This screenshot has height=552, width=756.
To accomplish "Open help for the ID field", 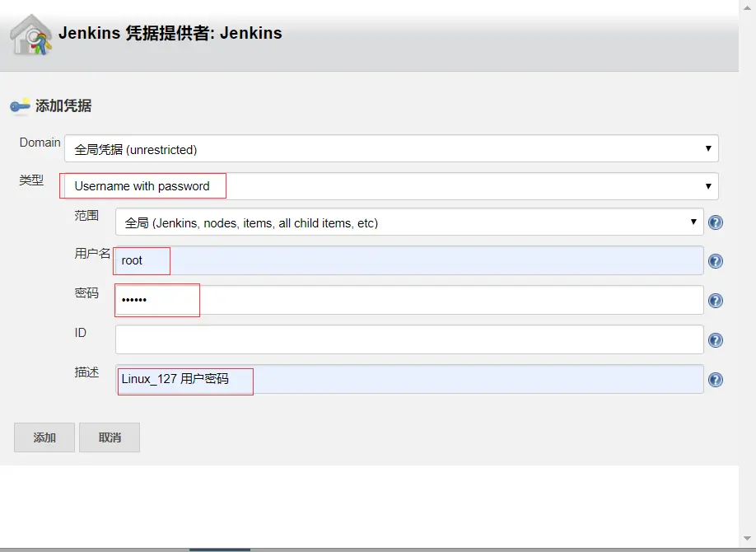I will click(x=716, y=340).
